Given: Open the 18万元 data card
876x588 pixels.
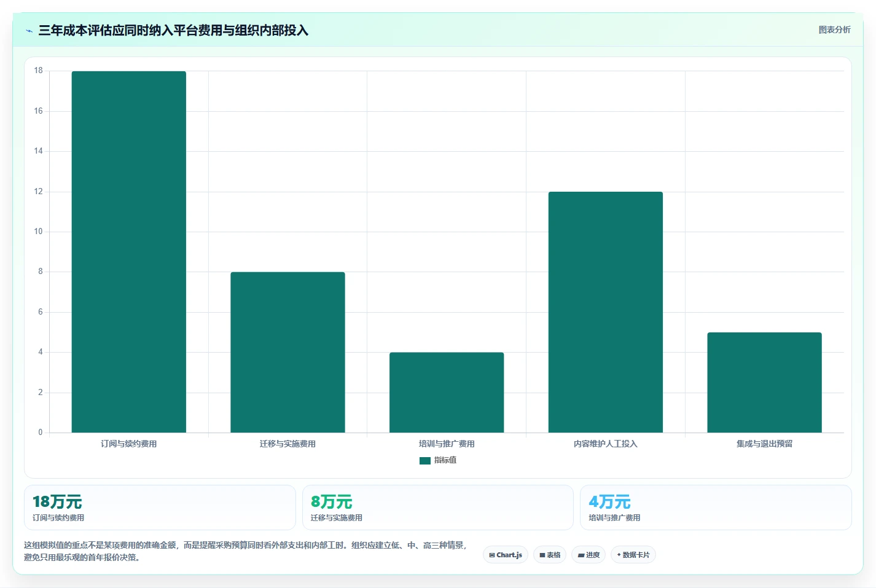Looking at the screenshot, I should [x=160, y=508].
